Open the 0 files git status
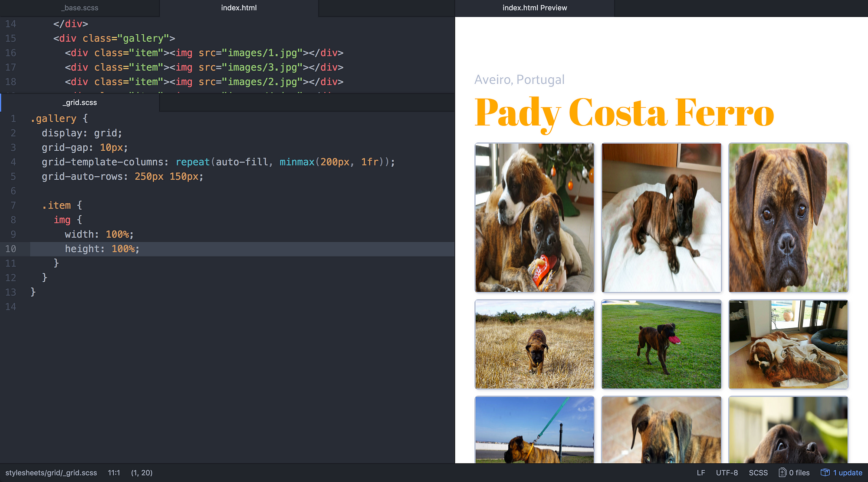Screen dimensions: 868x482 (x=794, y=472)
